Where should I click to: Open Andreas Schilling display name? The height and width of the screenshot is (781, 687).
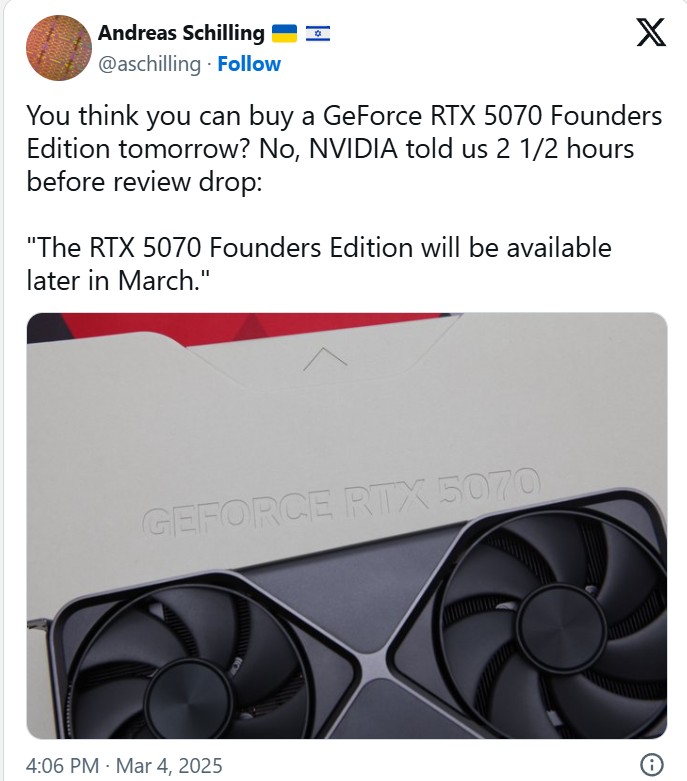(x=181, y=33)
